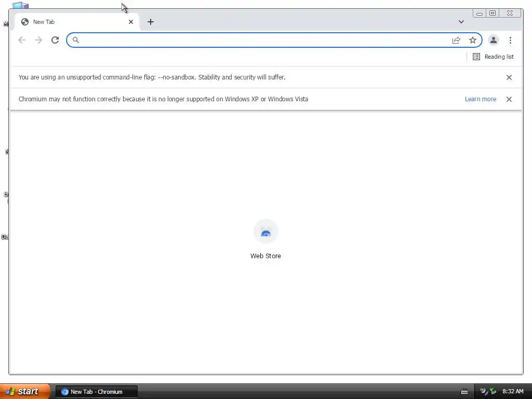Close the New Tab tab
Viewport: 532px width, 399px height.
[x=131, y=22]
